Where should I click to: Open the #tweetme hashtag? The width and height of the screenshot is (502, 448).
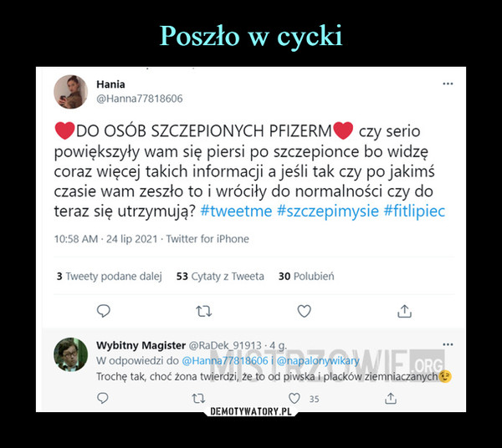coord(236,211)
